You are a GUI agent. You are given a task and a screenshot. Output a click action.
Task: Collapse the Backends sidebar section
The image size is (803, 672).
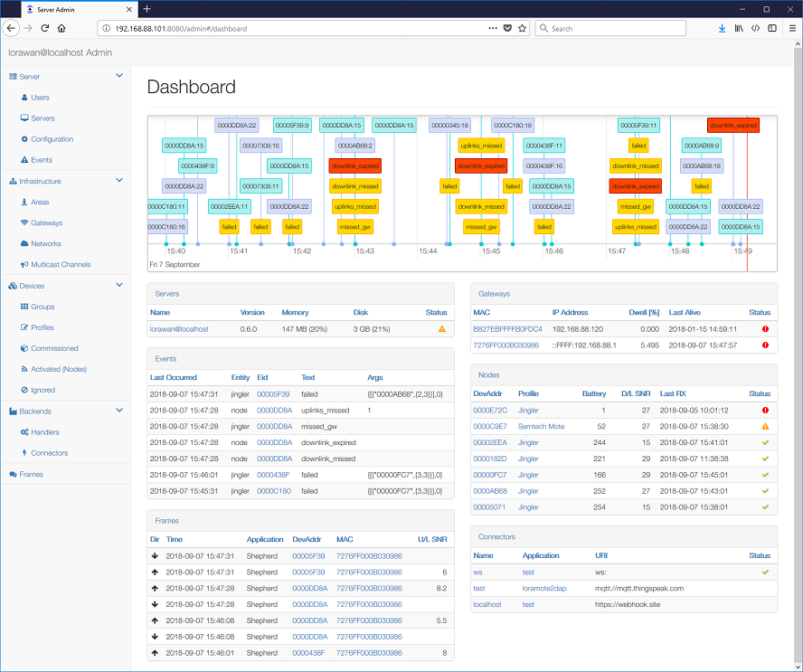(119, 412)
